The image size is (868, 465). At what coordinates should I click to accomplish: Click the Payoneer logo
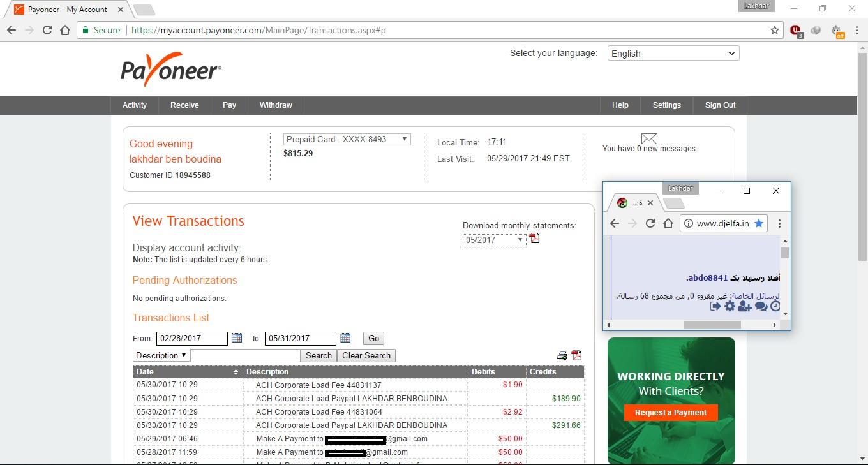pos(171,69)
